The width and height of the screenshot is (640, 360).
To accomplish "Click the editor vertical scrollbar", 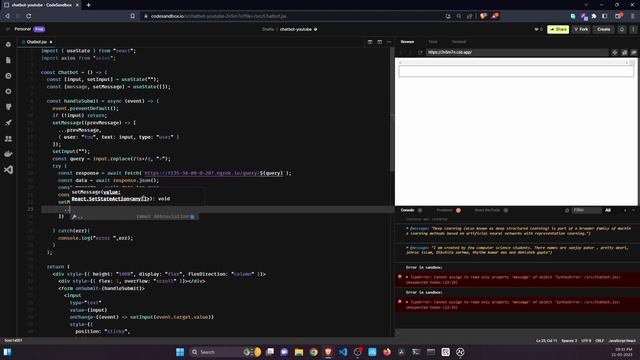I will (392, 110).
